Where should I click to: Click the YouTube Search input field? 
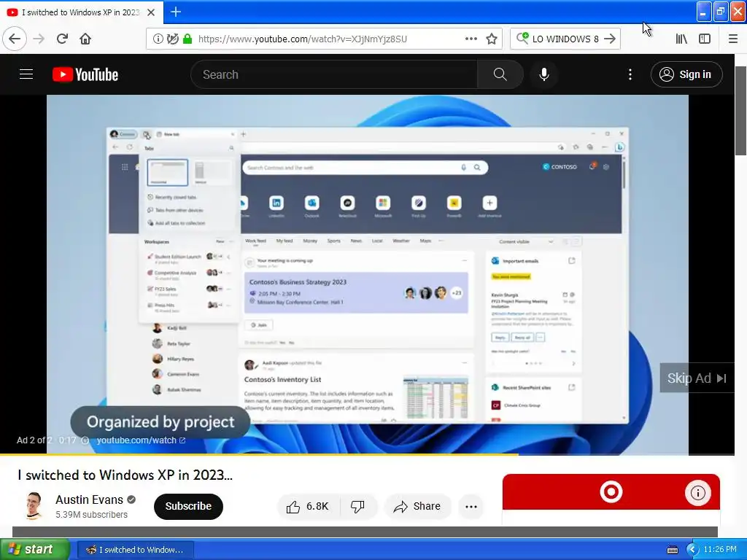pyautogui.click(x=334, y=74)
